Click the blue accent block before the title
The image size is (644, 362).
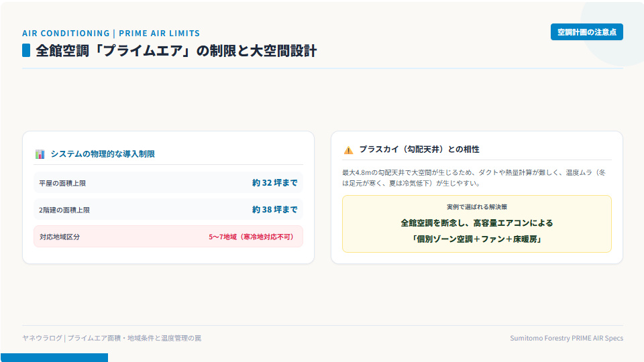tap(26, 50)
